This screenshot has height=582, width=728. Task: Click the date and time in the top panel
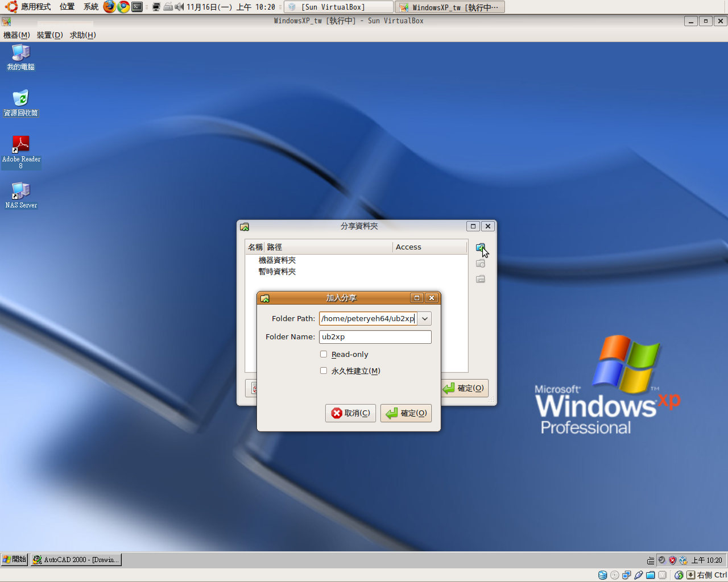231,7
